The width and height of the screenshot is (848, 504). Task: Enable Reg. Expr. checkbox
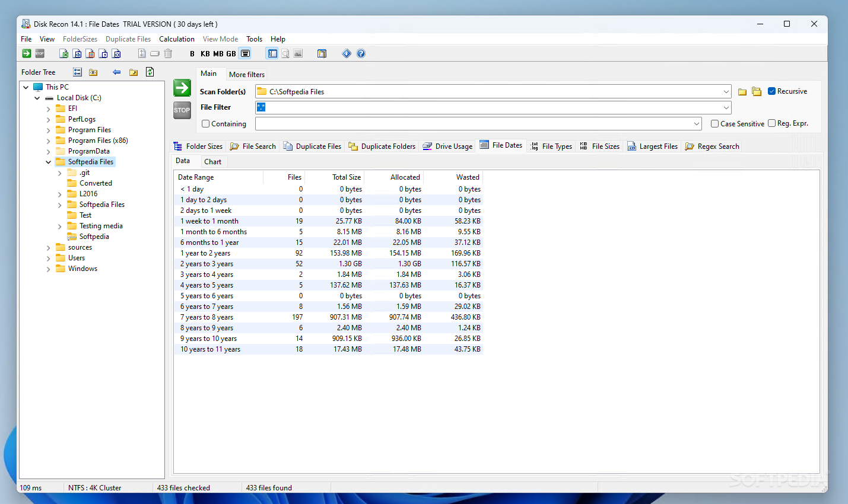[x=772, y=123]
